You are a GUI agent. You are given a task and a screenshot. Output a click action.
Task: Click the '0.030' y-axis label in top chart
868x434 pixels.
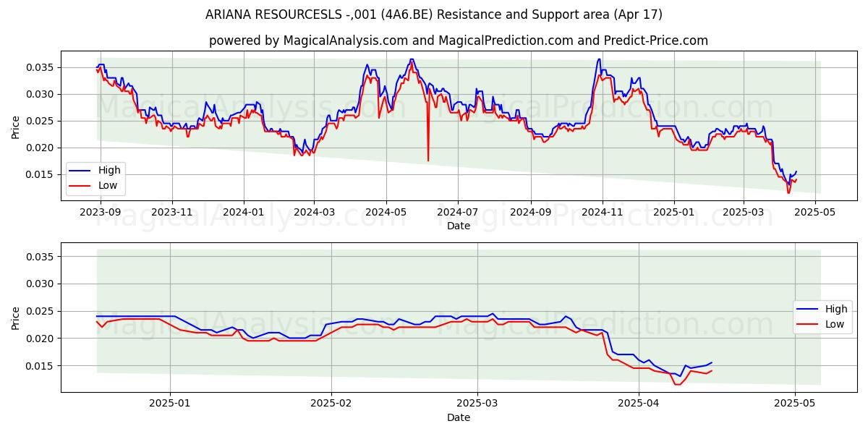pyautogui.click(x=41, y=94)
